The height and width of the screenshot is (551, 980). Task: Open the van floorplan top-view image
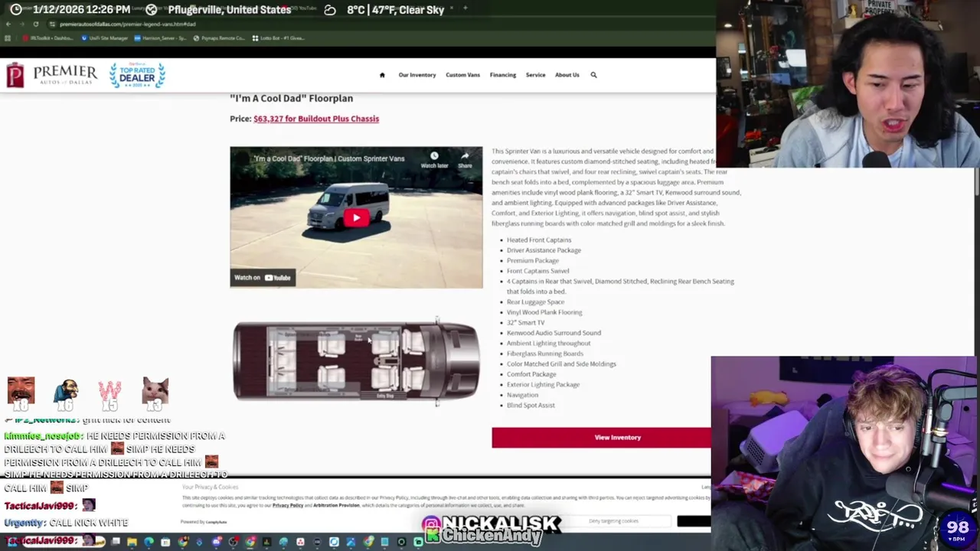357,360
